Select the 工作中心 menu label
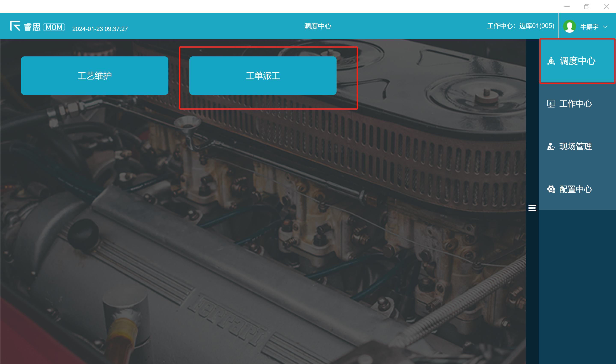 point(576,104)
